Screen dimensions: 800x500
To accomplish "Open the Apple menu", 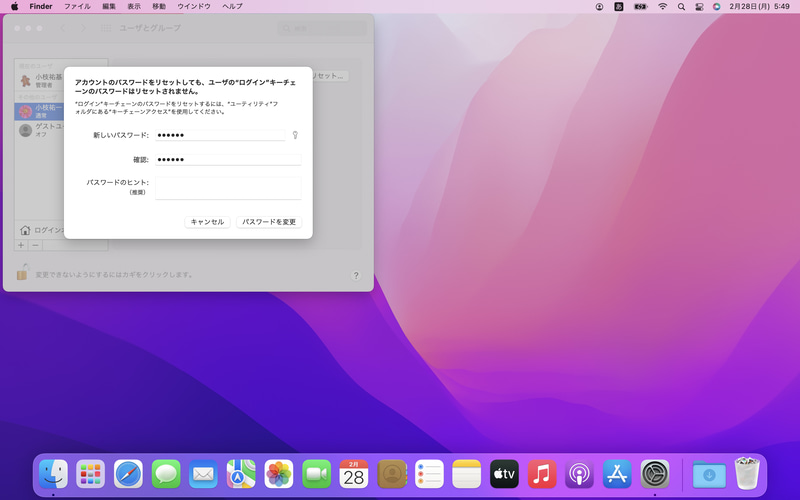I will (14, 7).
